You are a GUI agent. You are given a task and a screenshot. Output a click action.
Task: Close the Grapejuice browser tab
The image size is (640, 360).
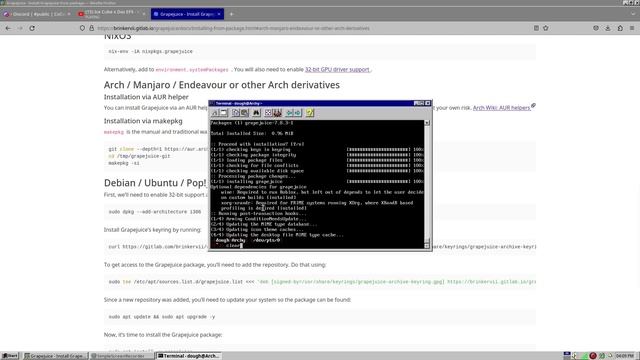coord(219,14)
